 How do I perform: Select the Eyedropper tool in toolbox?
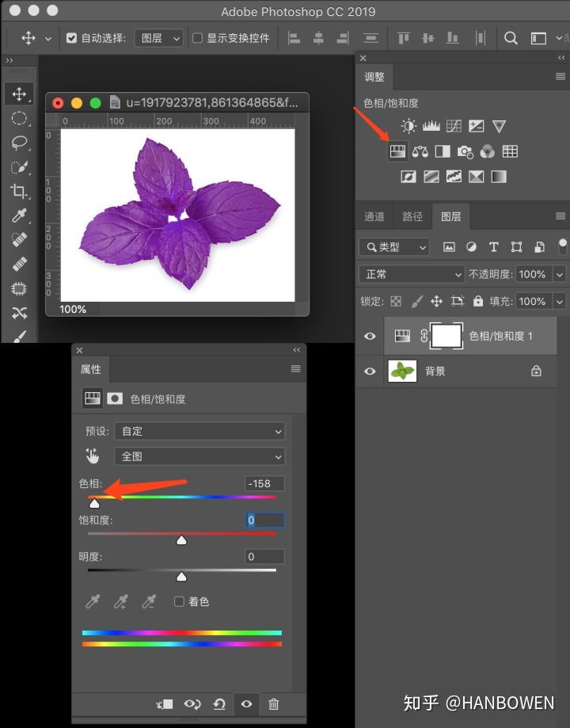coord(19,215)
